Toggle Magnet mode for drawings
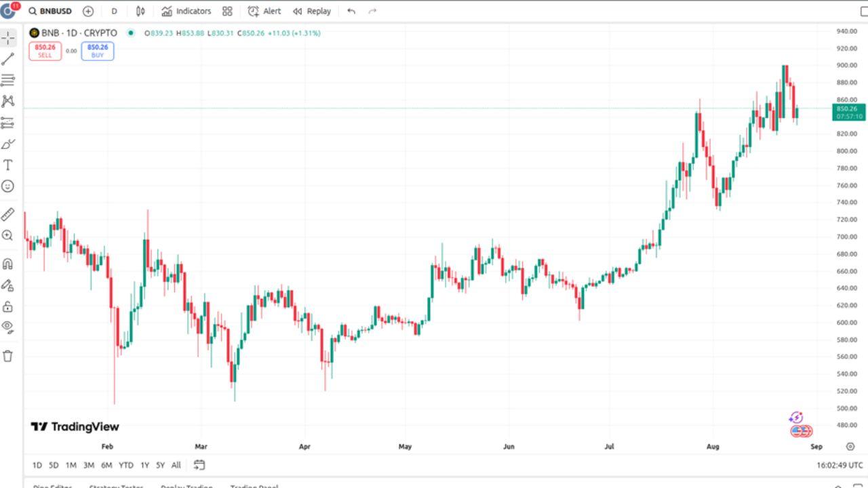 [8, 264]
